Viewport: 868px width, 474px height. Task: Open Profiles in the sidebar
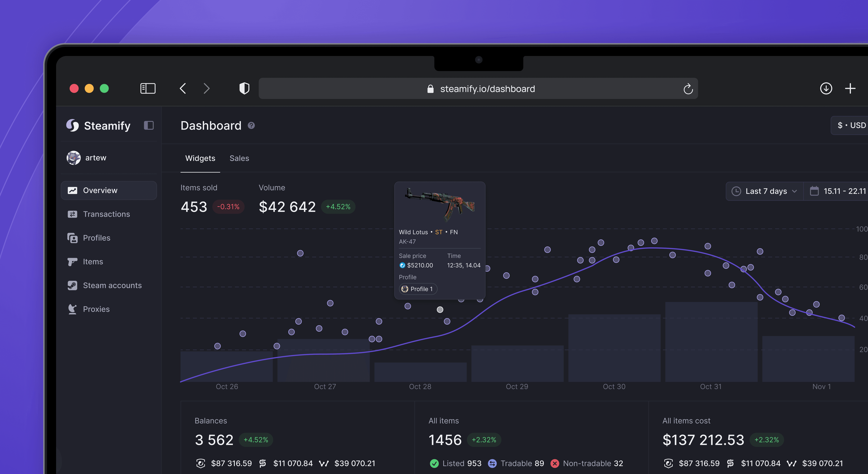[109, 238]
